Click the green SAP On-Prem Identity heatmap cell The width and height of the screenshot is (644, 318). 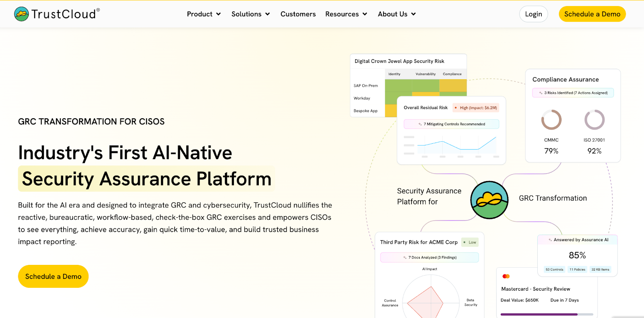tap(398, 85)
